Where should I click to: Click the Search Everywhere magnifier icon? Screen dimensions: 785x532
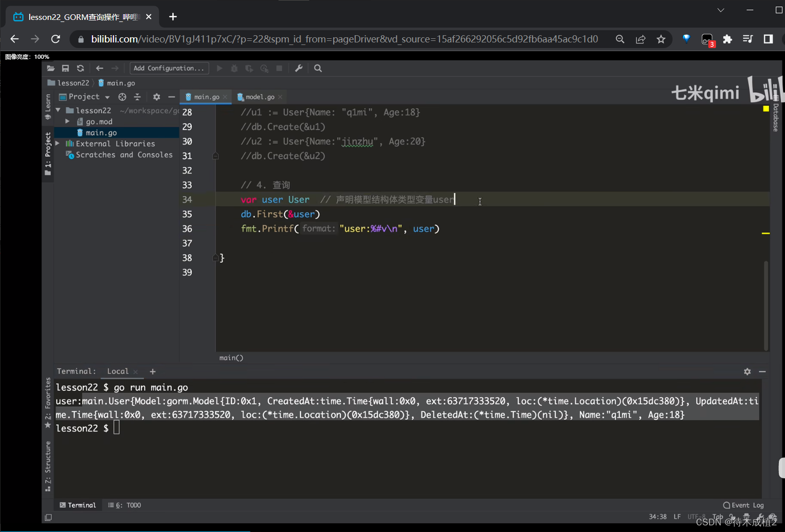click(x=318, y=68)
